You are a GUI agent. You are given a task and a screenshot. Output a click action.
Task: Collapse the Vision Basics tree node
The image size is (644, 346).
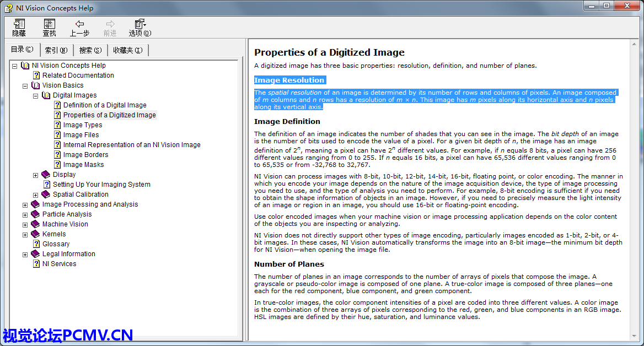(25, 86)
